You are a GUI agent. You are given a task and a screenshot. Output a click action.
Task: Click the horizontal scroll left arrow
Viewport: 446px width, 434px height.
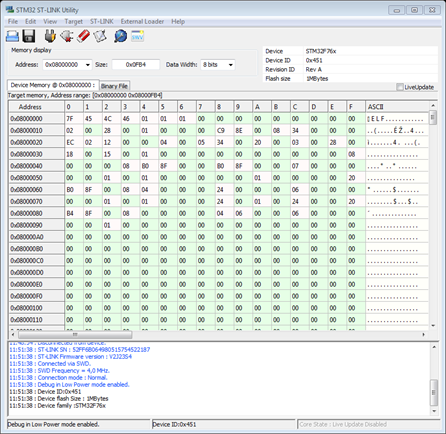[x=13, y=334]
